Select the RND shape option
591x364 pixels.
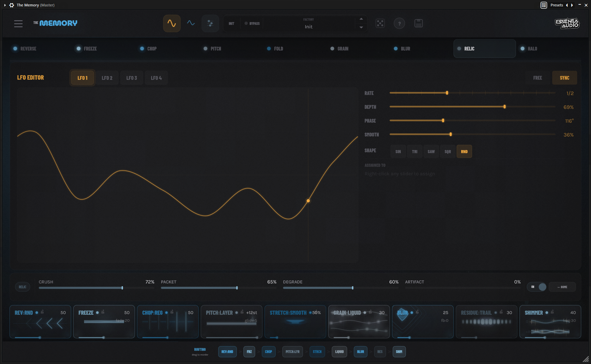click(464, 151)
